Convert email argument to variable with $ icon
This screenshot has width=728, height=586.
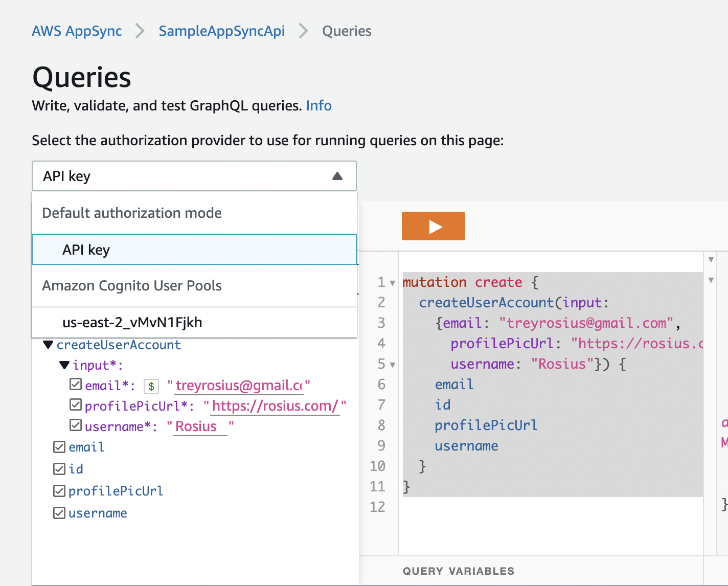[151, 386]
